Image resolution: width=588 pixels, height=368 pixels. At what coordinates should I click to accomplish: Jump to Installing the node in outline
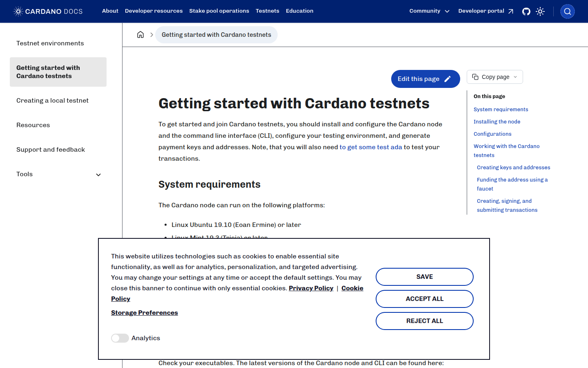pyautogui.click(x=497, y=122)
